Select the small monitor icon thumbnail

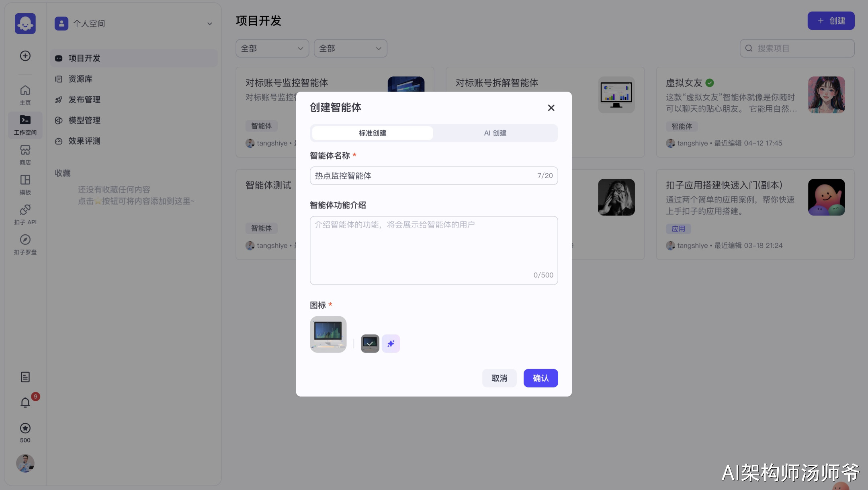pos(370,343)
